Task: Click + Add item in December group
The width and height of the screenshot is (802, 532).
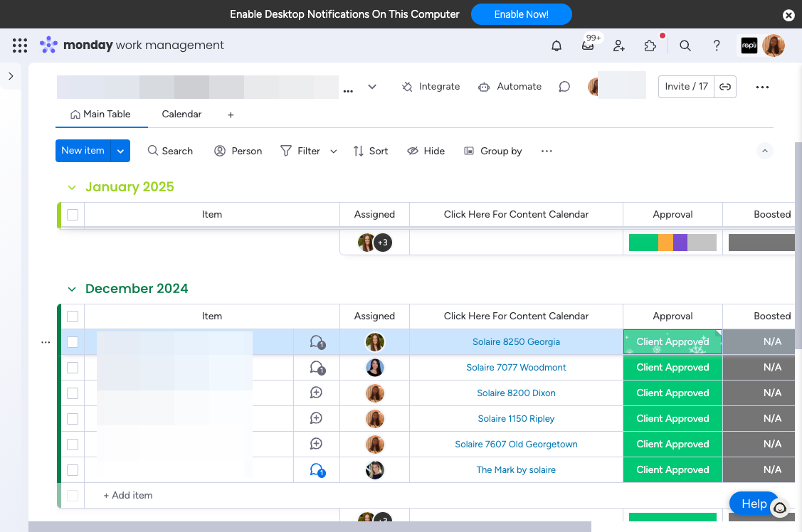Action: pyautogui.click(x=128, y=495)
